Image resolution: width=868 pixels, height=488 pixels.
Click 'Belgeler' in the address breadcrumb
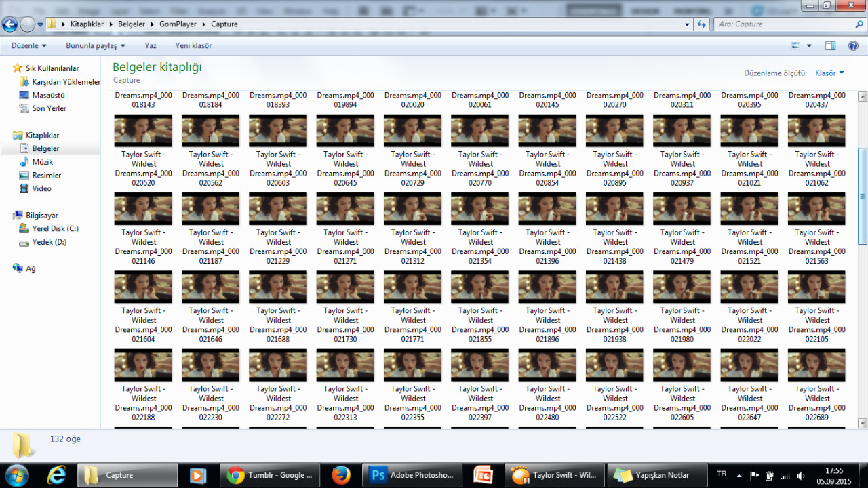[x=133, y=24]
